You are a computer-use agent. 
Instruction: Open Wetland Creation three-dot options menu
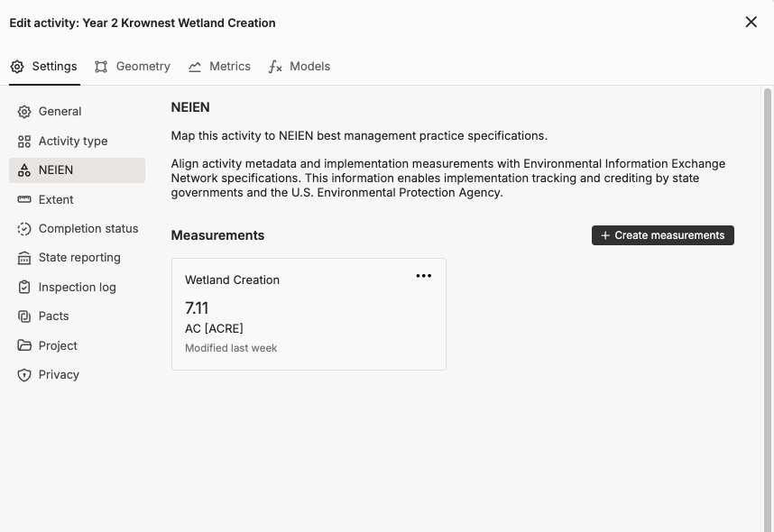[423, 276]
